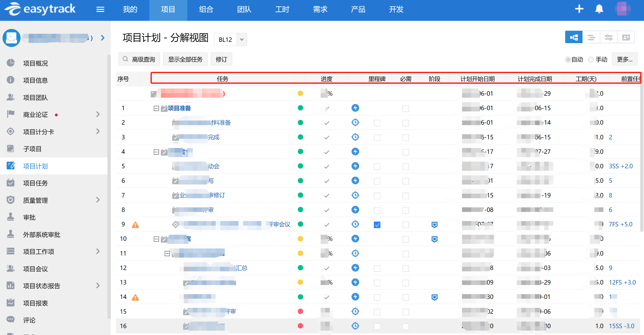Screen dimensions: 644x335
Task: Click the yellow status dot on row 10
Action: tap(300, 239)
